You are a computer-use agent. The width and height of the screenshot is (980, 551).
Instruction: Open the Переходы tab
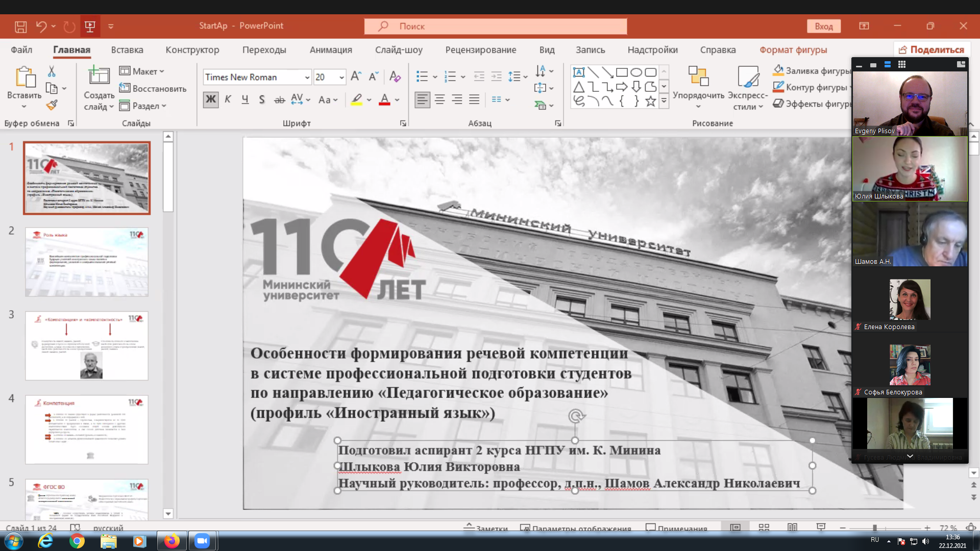point(264,49)
